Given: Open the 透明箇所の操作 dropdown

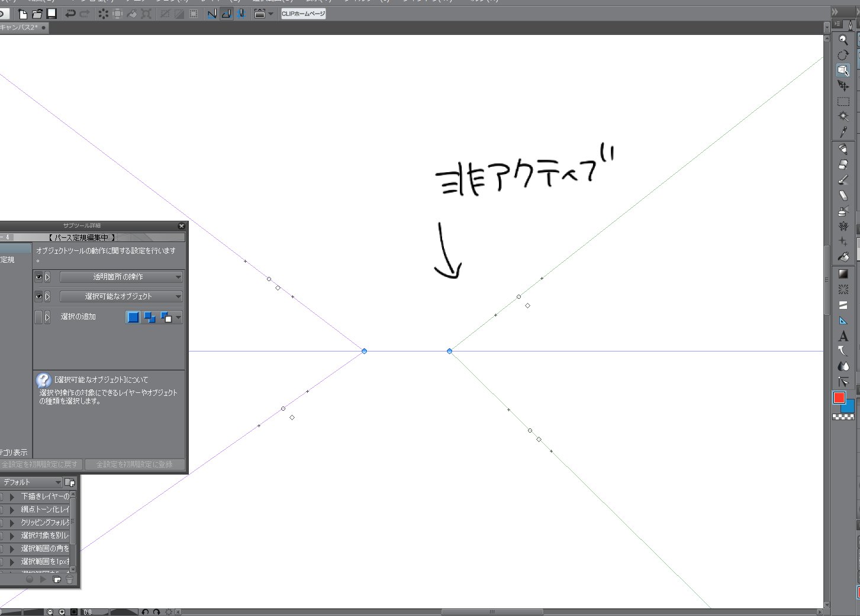Looking at the screenshot, I should [121, 277].
